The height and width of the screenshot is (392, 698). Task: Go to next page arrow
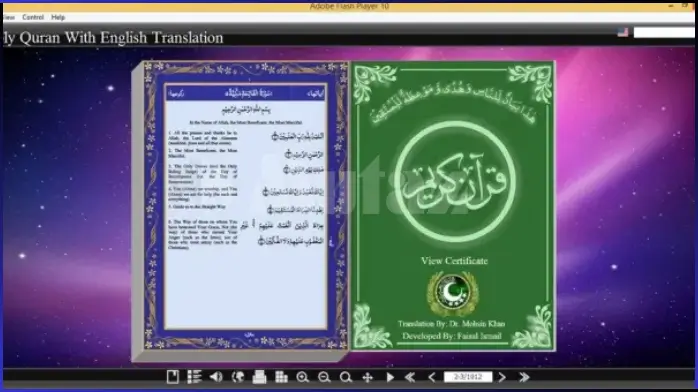pyautogui.click(x=502, y=377)
